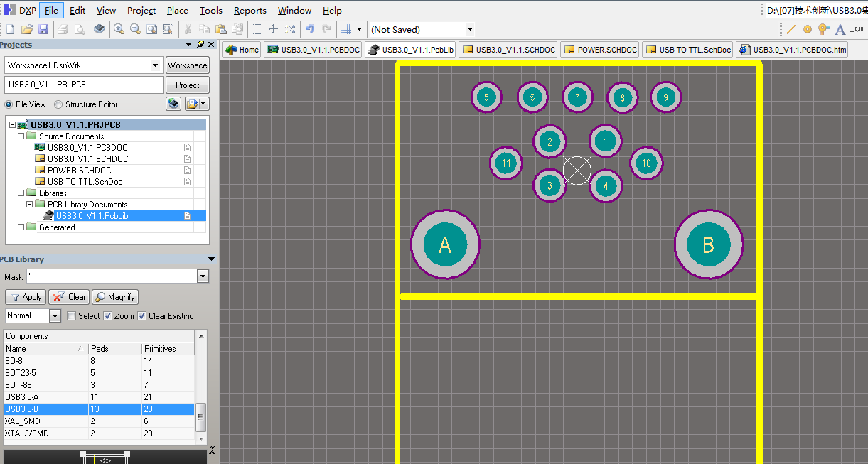
Task: Click the Mask filter input field
Action: tap(112, 277)
